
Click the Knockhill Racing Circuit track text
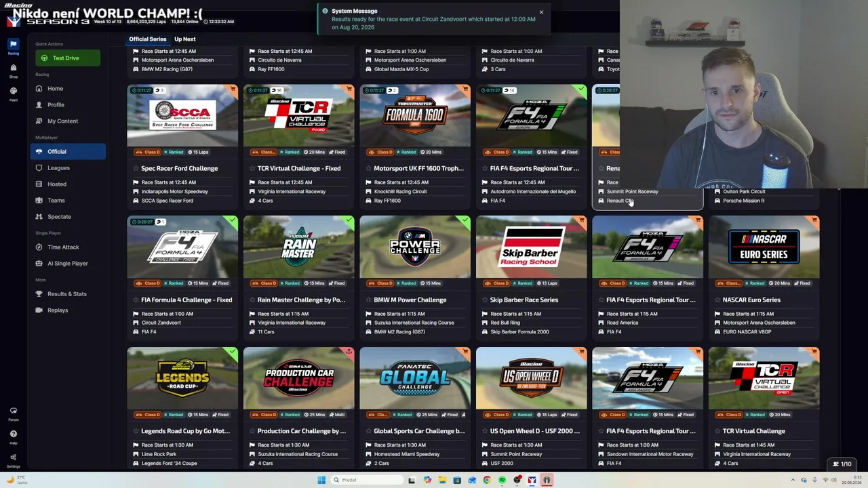tap(400, 191)
